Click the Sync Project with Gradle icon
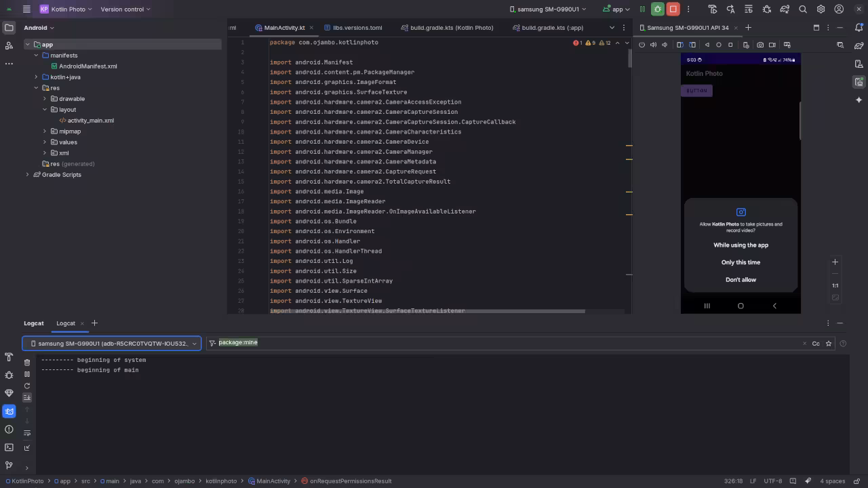 [785, 9]
